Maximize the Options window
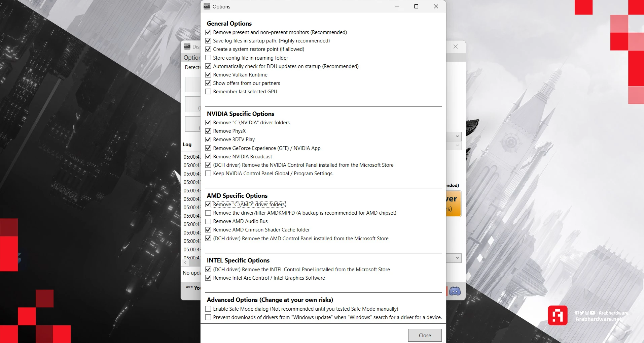Image resolution: width=644 pixels, height=343 pixels. [416, 6]
